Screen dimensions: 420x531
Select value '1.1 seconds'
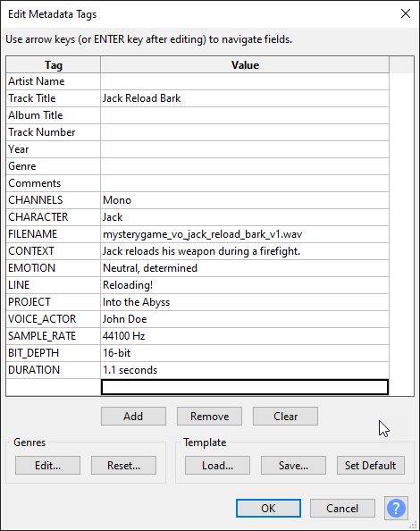pos(245,370)
